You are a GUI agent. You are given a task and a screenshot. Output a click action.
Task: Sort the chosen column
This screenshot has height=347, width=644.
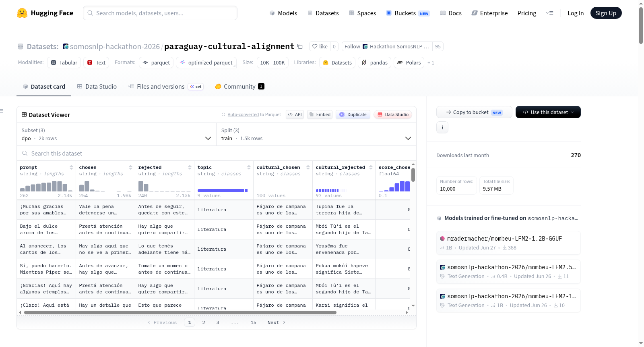pyautogui.click(x=130, y=167)
